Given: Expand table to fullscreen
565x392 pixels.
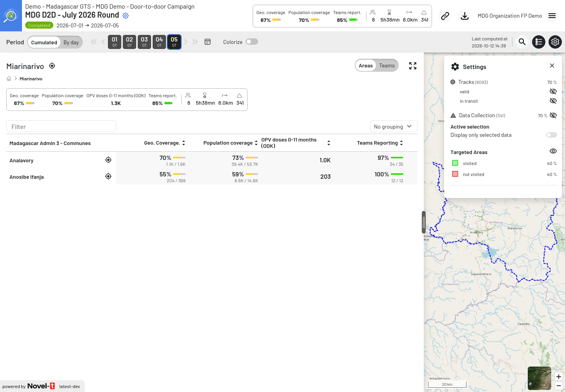Looking at the screenshot, I should 413,66.
